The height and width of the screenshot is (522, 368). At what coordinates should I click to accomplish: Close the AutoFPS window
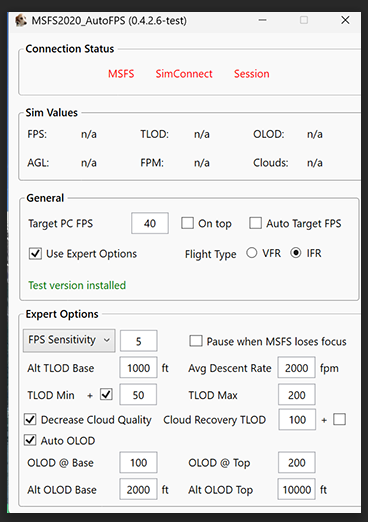[x=345, y=20]
